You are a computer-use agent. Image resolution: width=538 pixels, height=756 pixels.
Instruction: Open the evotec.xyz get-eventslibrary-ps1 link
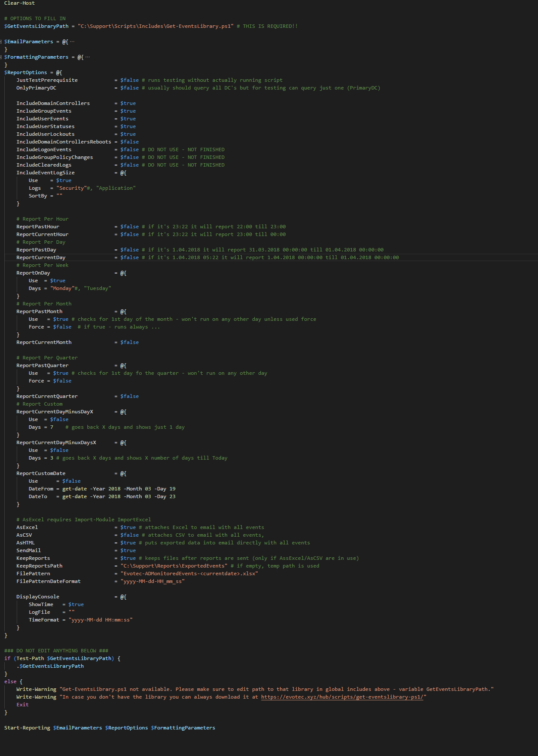[x=342, y=697]
